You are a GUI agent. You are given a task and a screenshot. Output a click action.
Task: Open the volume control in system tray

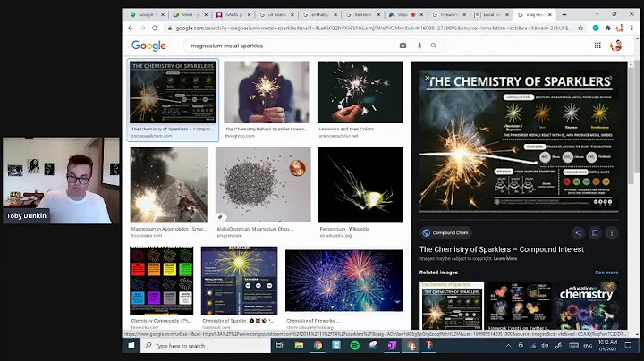click(545, 346)
